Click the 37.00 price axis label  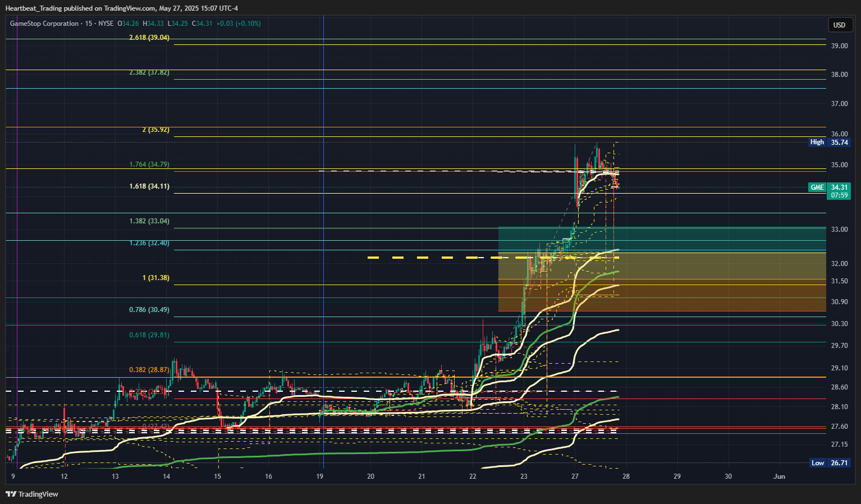pyautogui.click(x=839, y=104)
